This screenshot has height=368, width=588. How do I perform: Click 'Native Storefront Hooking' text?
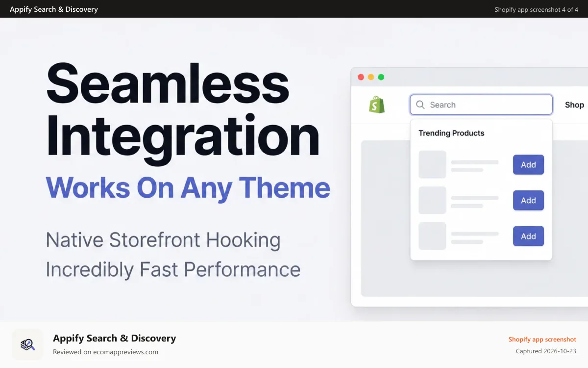tap(163, 240)
